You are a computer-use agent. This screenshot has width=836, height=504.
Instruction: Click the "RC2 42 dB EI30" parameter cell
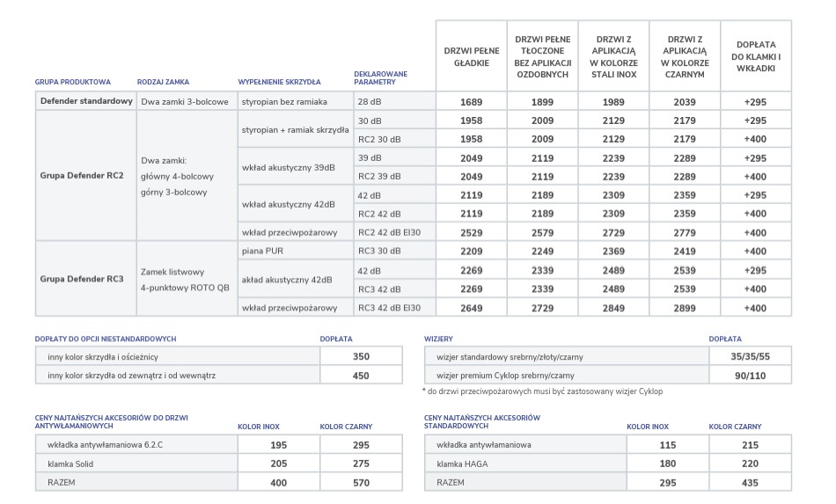(391, 232)
